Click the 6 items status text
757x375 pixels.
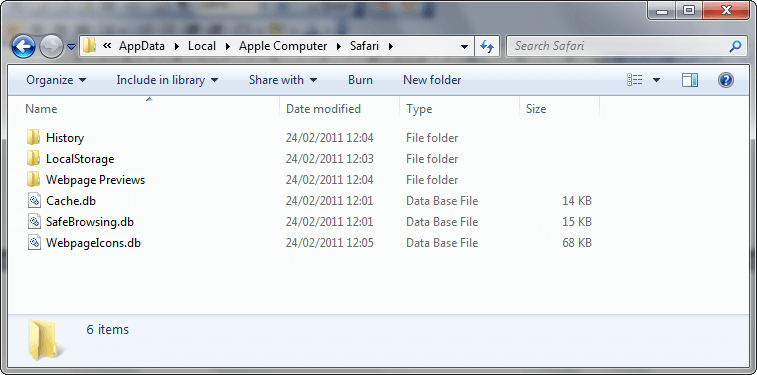(108, 330)
